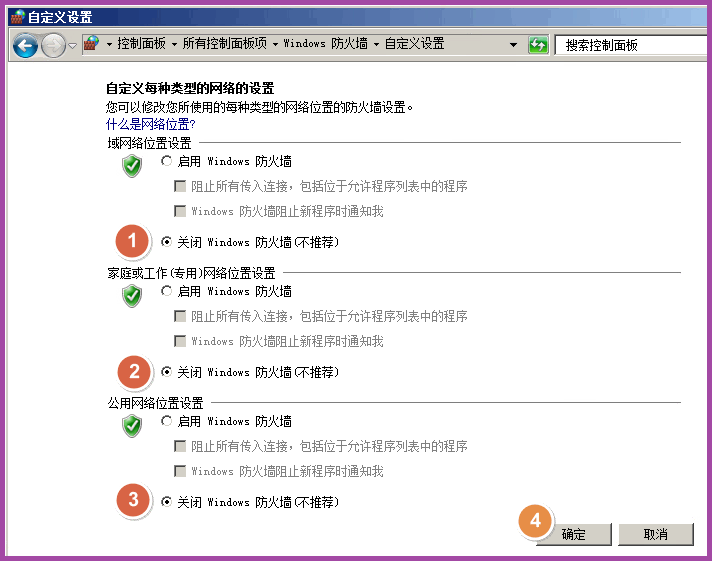Select 关闭 Windows 防火墙 under 公用网络位置设置
This screenshot has width=712, height=561.
coord(167,501)
